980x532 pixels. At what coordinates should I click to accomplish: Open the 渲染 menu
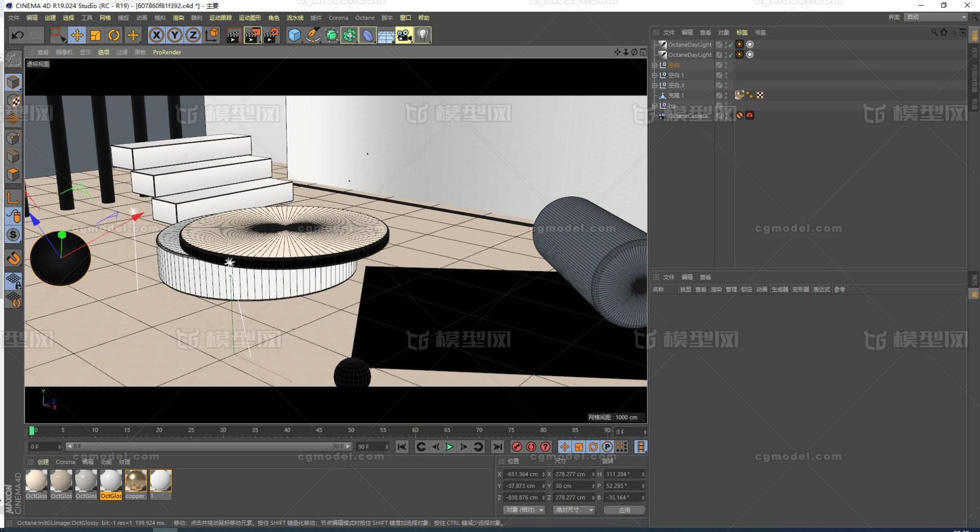tap(178, 18)
